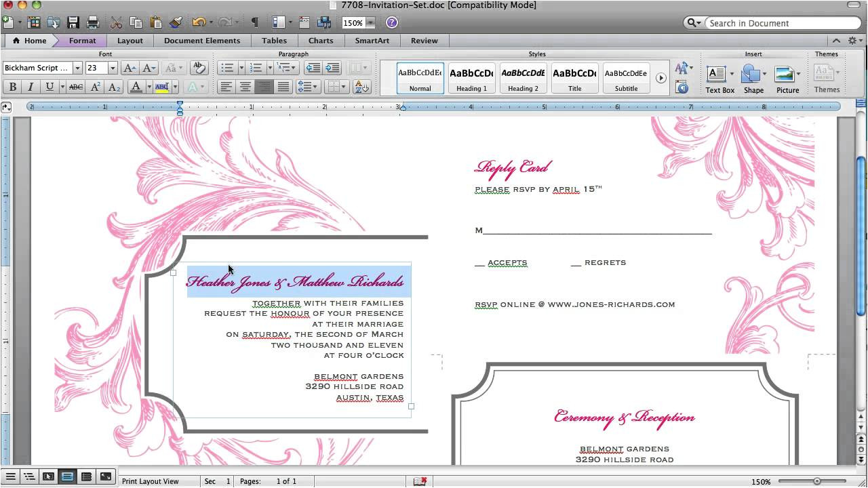868x488 pixels.
Task: Open the font name dropdown
Action: coord(77,68)
